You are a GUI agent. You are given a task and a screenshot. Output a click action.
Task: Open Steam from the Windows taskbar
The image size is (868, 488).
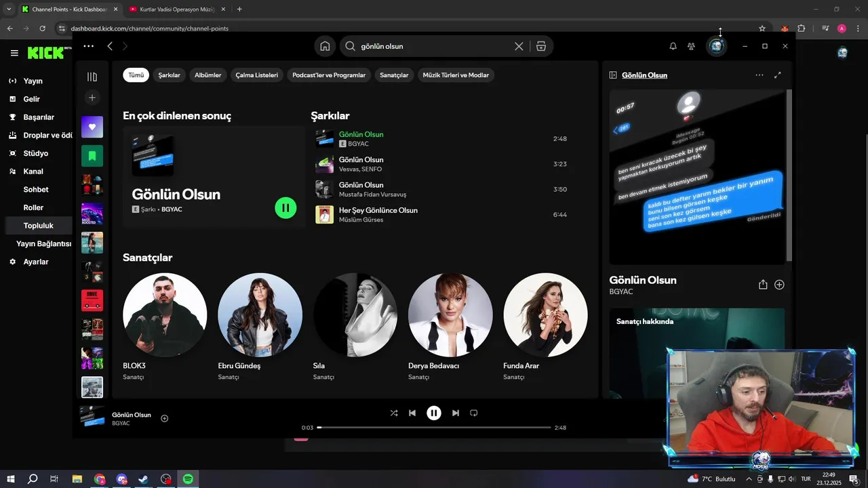tap(144, 479)
